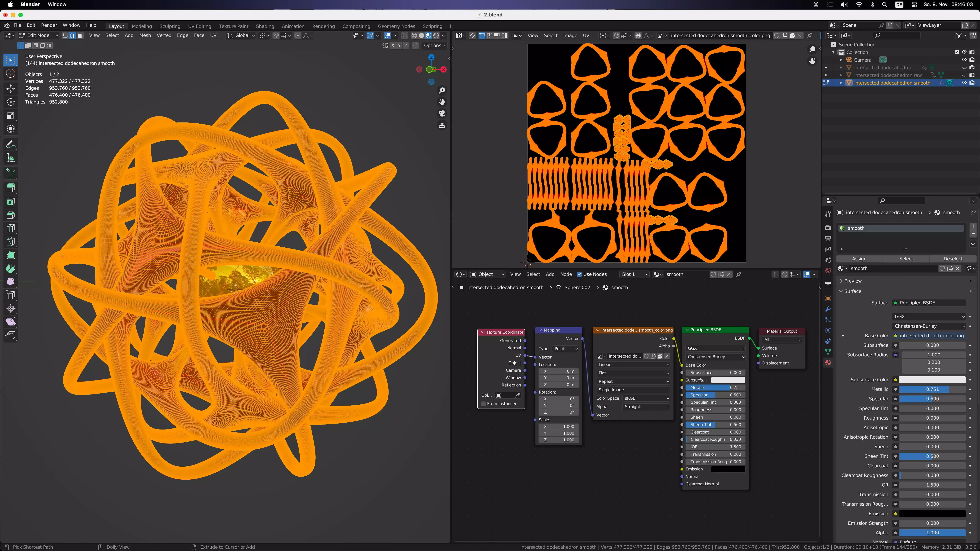Switch to the Shading workspace tab
980x551 pixels.
265,26
